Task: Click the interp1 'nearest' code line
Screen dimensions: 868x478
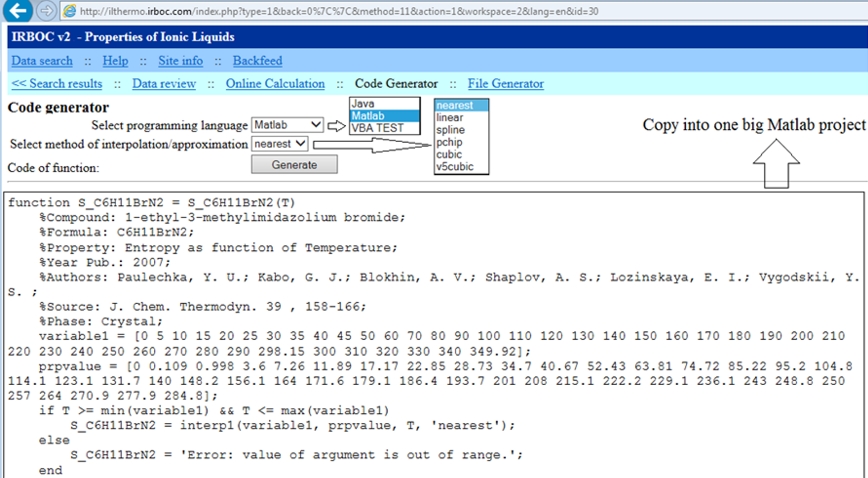Action: (x=292, y=425)
